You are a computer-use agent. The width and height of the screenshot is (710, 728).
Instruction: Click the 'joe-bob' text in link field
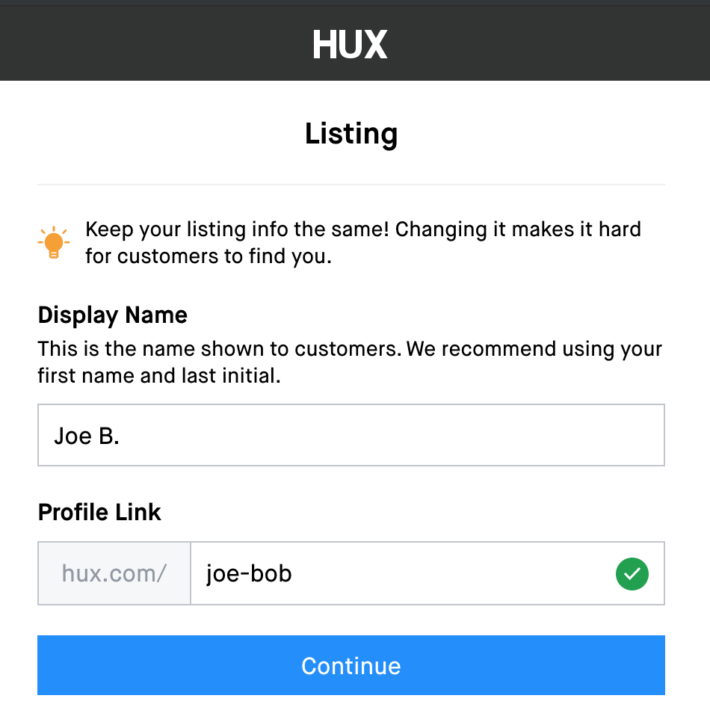pos(249,574)
